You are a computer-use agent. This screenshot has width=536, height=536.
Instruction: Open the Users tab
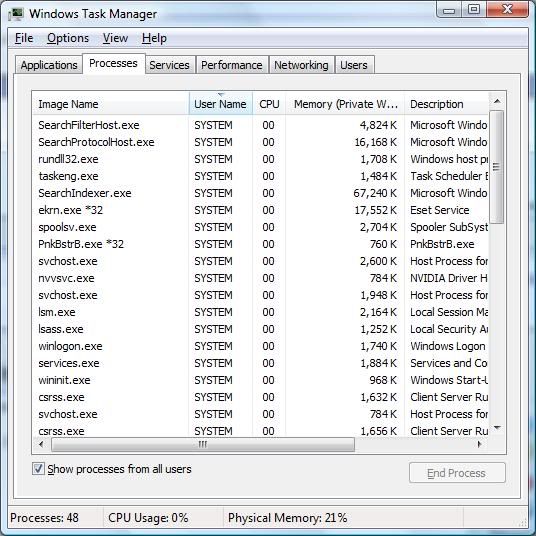354,65
